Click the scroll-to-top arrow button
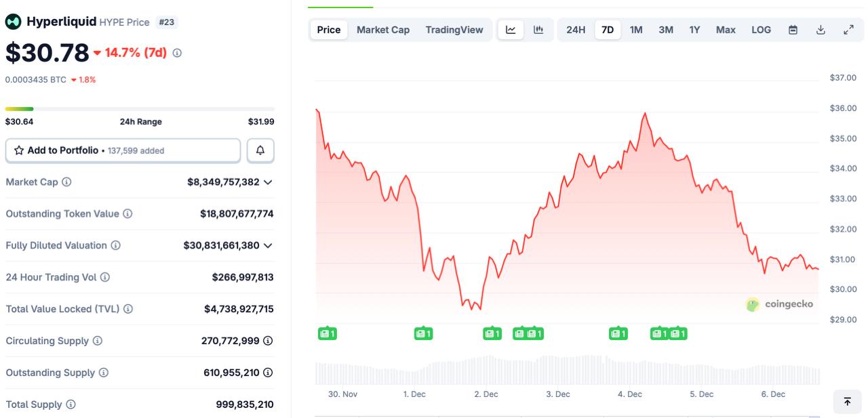Viewport: 868px width, 418px height. (x=847, y=401)
